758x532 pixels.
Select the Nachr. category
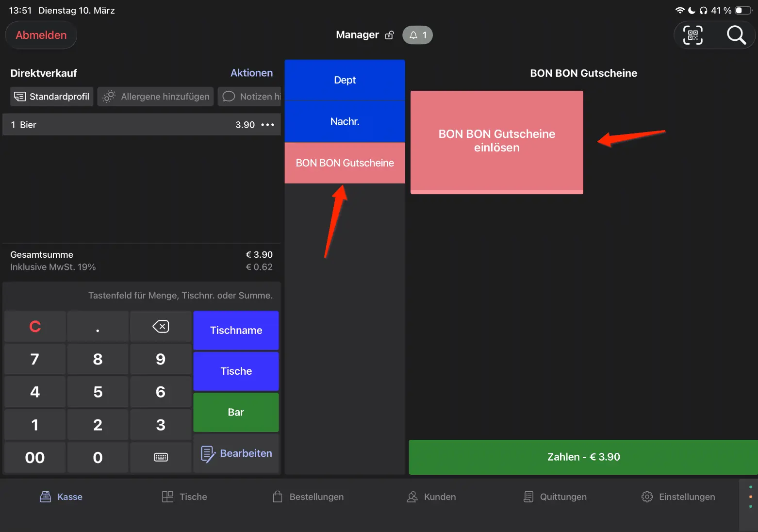click(345, 121)
